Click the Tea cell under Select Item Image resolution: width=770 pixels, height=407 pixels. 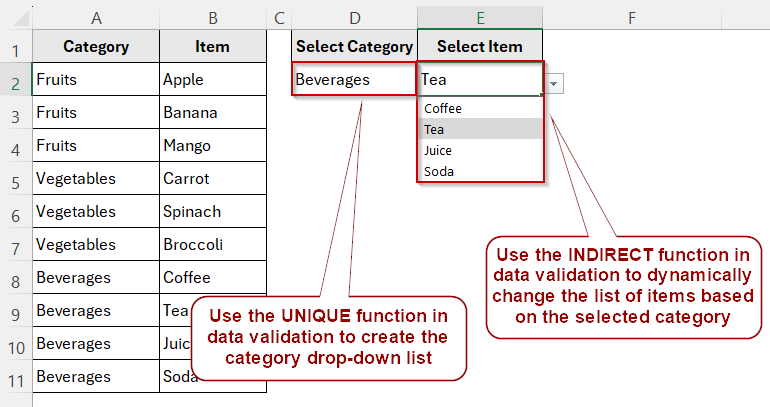[480, 79]
